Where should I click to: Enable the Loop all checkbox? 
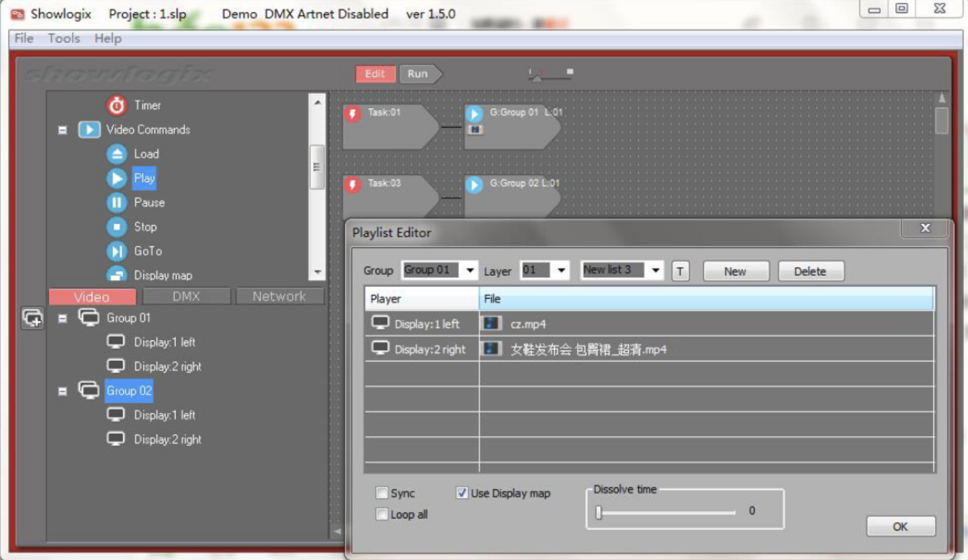381,514
